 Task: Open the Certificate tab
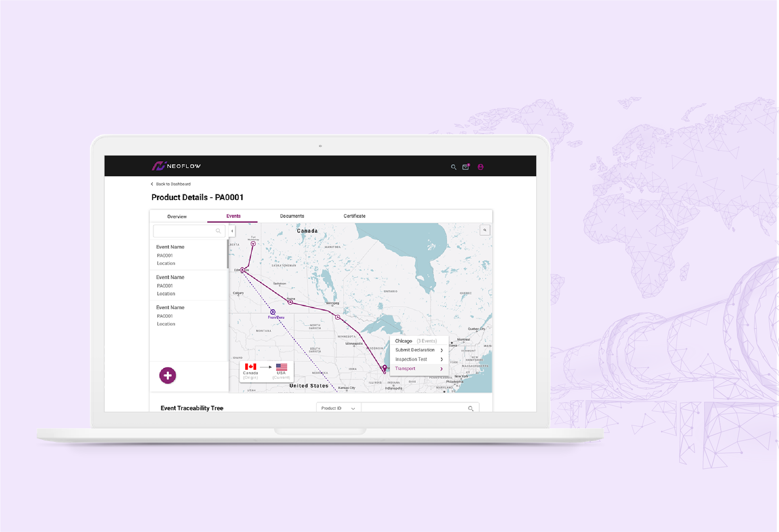pos(354,216)
